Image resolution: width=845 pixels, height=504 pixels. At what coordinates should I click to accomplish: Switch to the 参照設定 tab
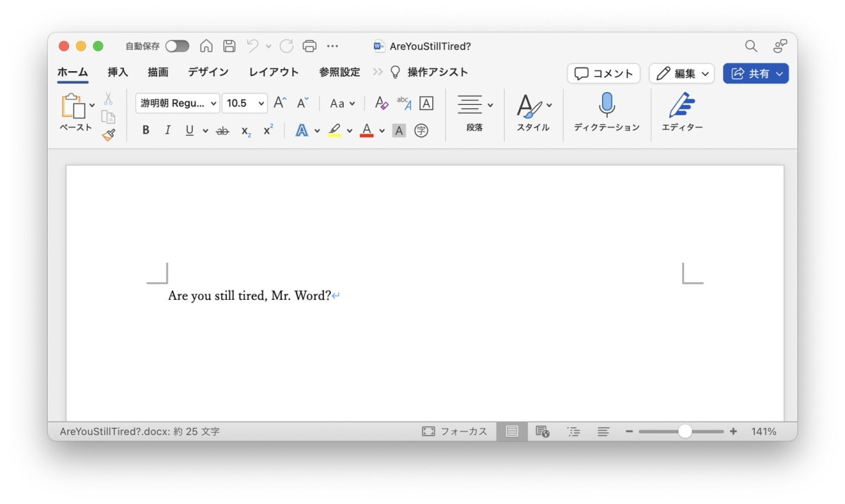(339, 72)
